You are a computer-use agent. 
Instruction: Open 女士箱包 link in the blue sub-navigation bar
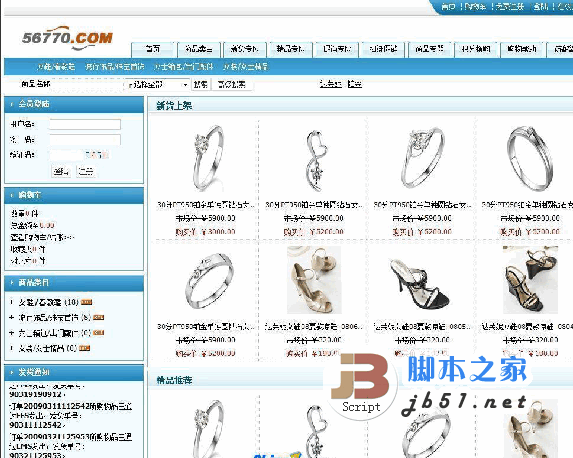point(183,67)
